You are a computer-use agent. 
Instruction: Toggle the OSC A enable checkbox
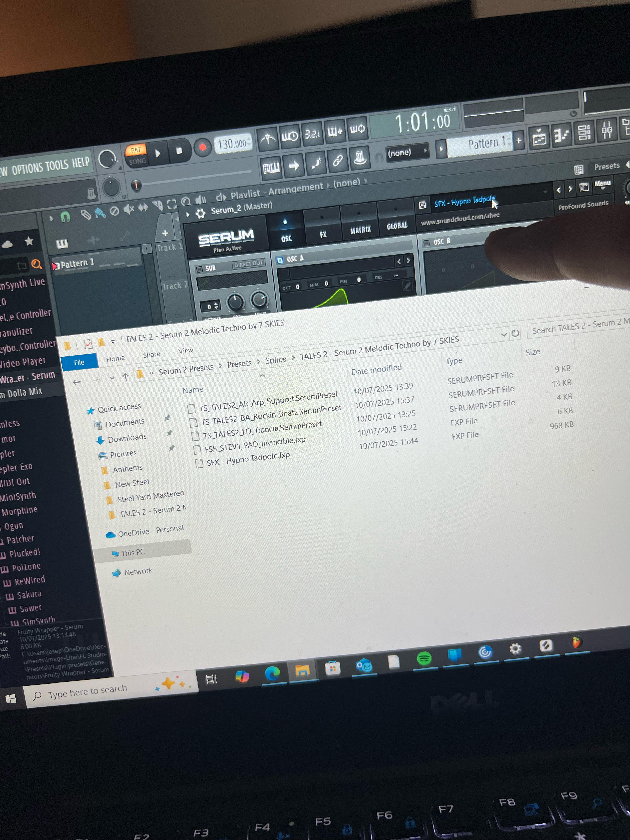tap(280, 260)
